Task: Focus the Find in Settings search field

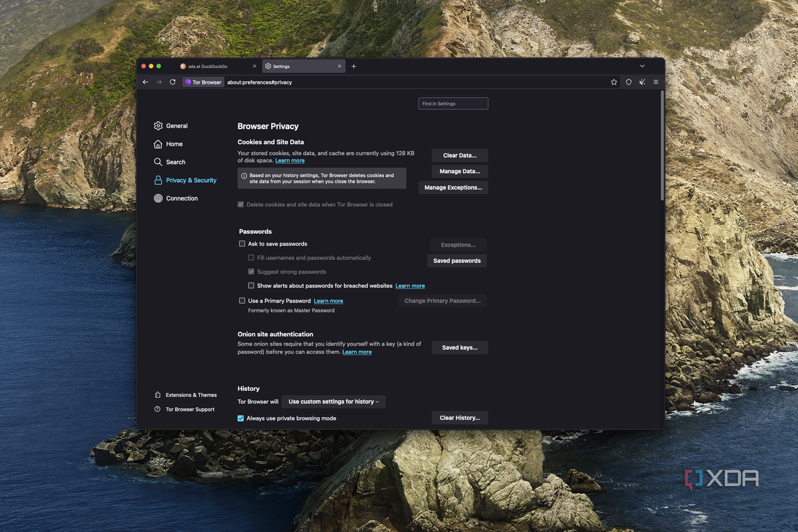Action: 453,103
